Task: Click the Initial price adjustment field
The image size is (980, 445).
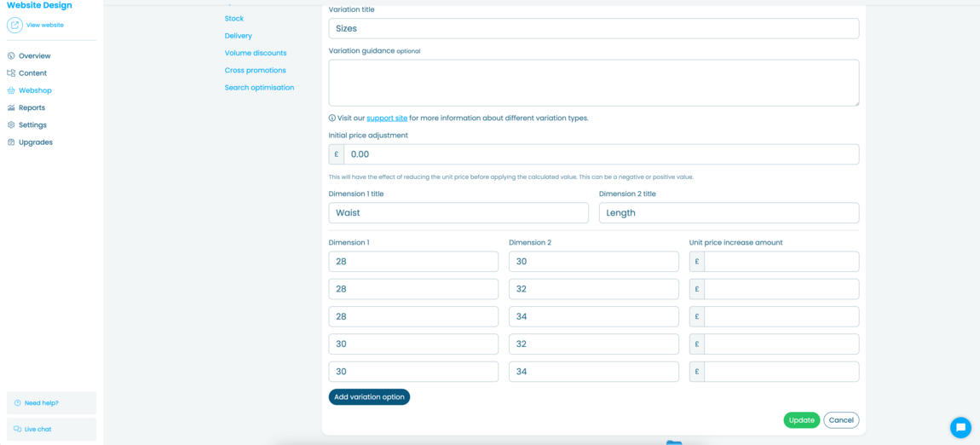Action: tap(601, 154)
